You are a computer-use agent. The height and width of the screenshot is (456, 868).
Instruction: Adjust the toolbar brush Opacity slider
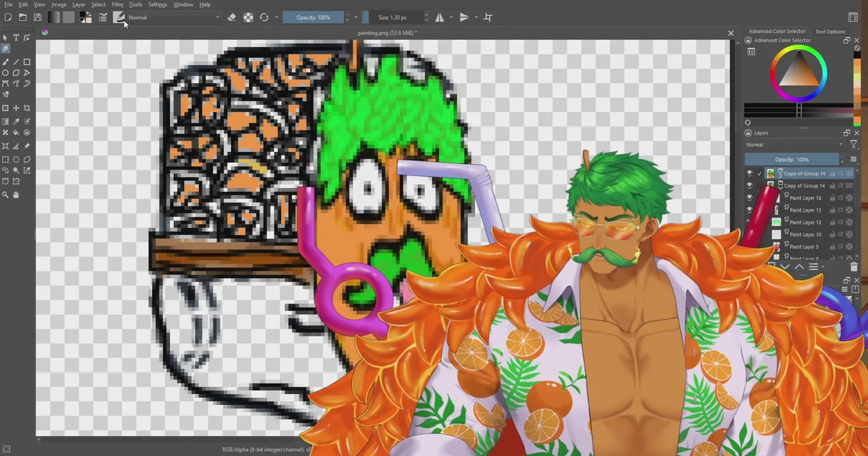point(313,18)
